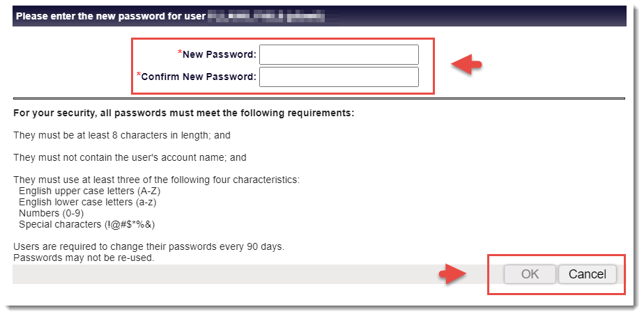Click the asterisk before Confirm New Password
Image resolution: width=644 pixels, height=316 pixels.
(139, 75)
